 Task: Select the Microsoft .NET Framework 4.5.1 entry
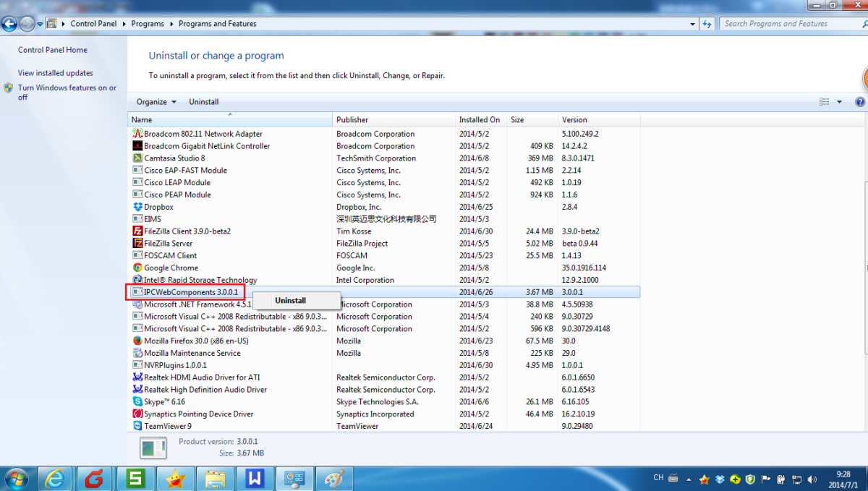point(384,304)
